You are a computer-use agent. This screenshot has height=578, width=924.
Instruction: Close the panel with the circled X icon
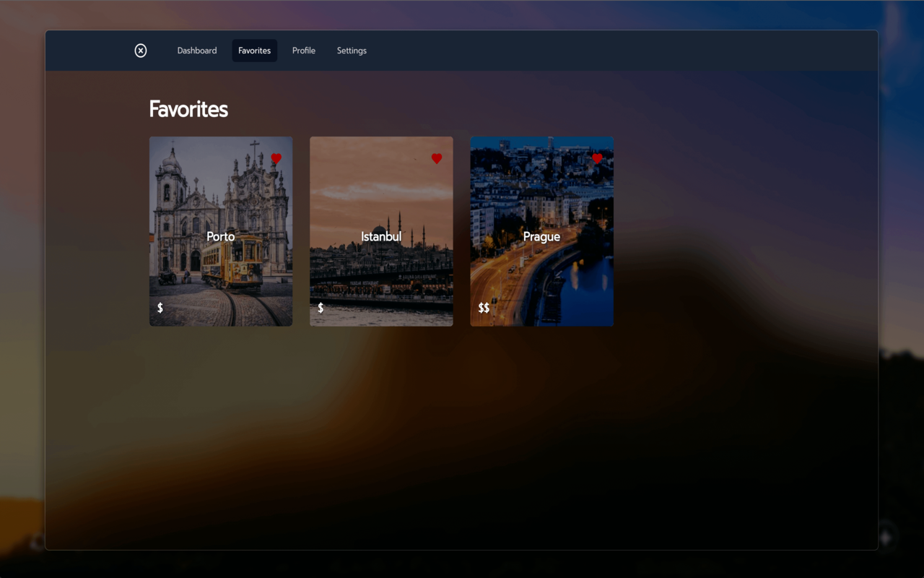click(141, 51)
